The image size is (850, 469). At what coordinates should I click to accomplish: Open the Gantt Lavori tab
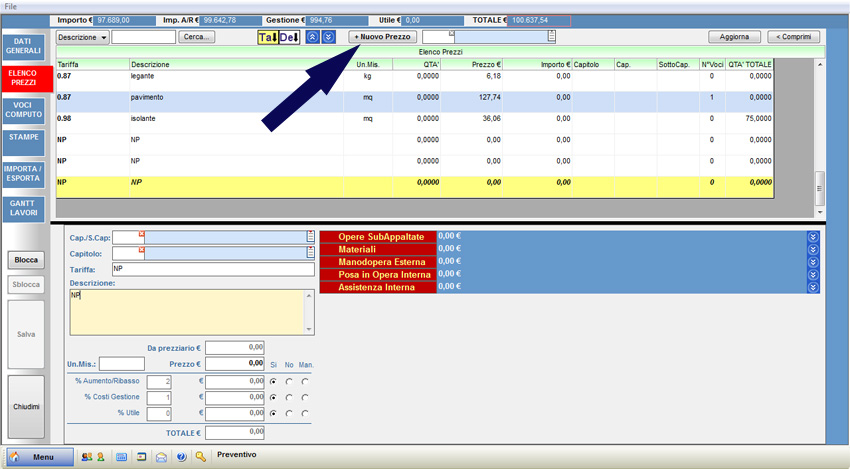tap(24, 207)
